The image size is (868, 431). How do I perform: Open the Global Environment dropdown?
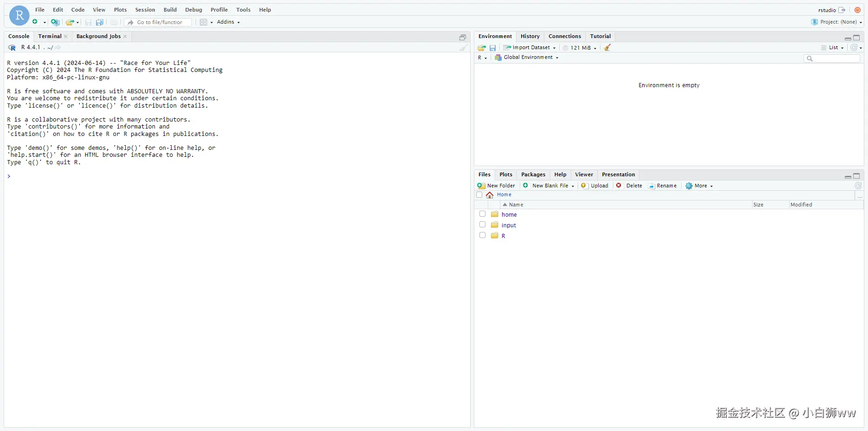click(527, 58)
